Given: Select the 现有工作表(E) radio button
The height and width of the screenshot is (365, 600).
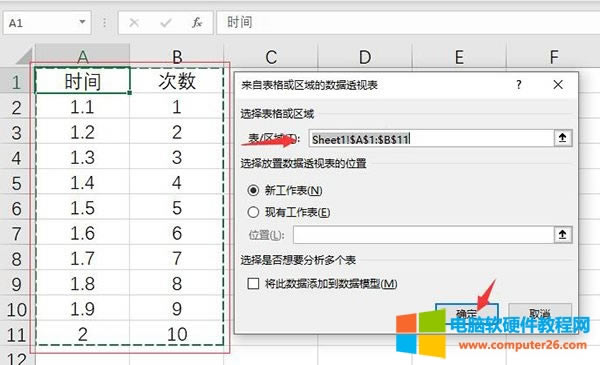Looking at the screenshot, I should 253,212.
